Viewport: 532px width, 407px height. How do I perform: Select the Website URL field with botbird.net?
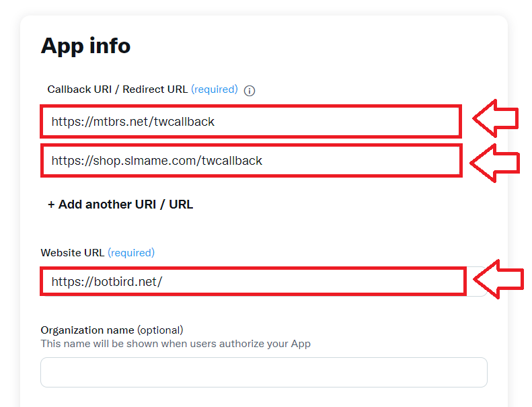(253, 281)
